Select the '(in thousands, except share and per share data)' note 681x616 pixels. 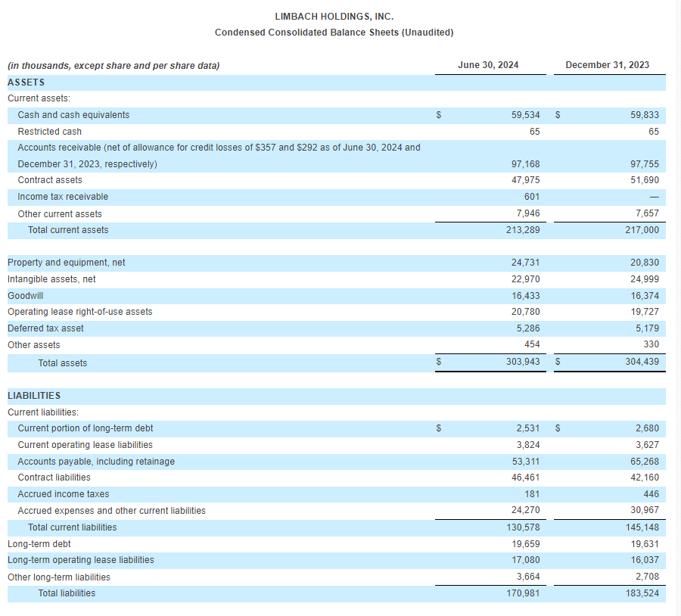click(113, 66)
